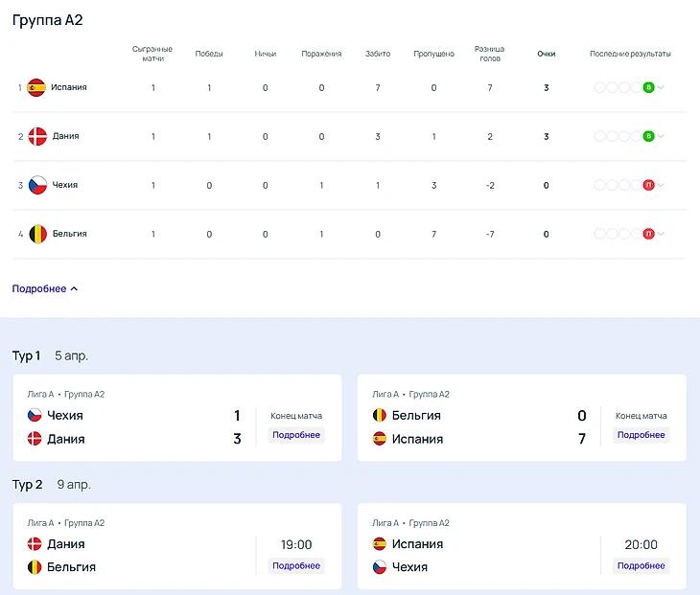The width and height of the screenshot is (700, 595).
Task: Open details for Бельгия vs Испания match
Action: 641,435
